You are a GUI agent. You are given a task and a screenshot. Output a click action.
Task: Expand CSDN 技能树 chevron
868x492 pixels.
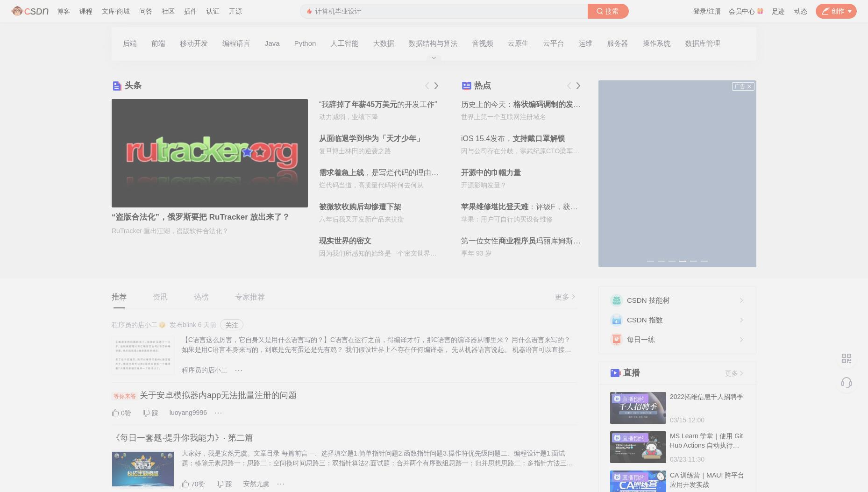[741, 300]
